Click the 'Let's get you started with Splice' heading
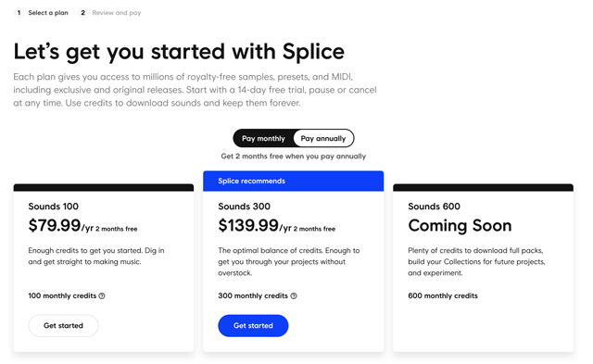Viewport: 593px width, 364px height. pyautogui.click(x=179, y=52)
